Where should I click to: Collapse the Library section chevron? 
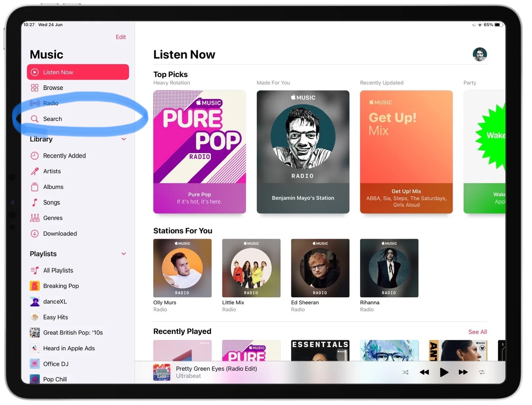pos(124,139)
